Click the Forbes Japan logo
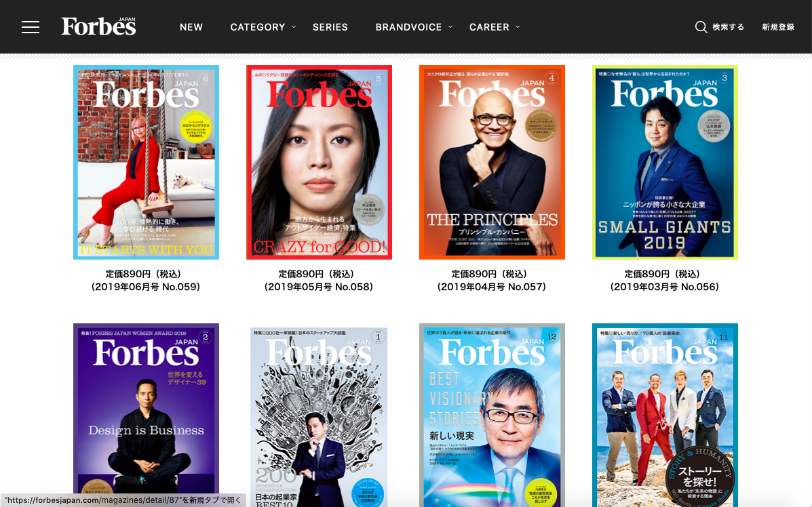This screenshot has width=812, height=507. click(x=98, y=26)
